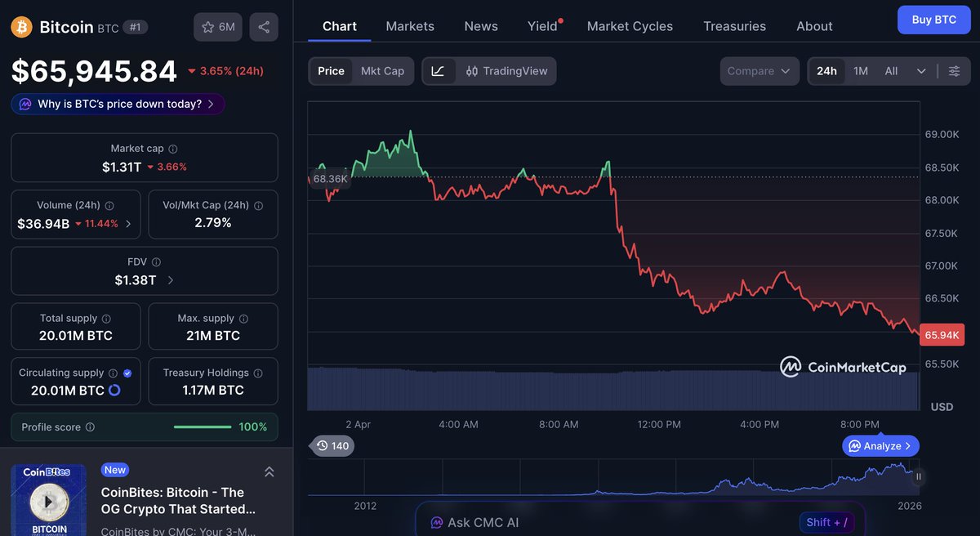This screenshot has height=536, width=980.
Task: Click the Total supply info icon
Action: click(x=106, y=319)
